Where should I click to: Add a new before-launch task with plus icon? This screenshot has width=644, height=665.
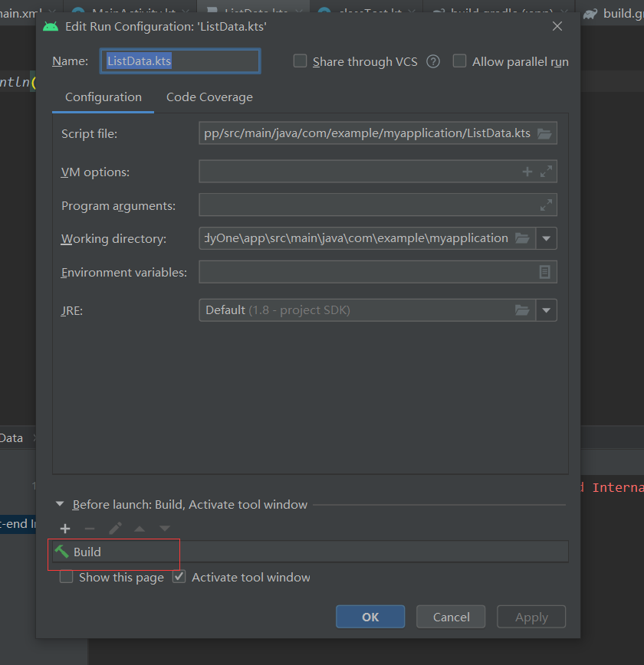(x=65, y=528)
